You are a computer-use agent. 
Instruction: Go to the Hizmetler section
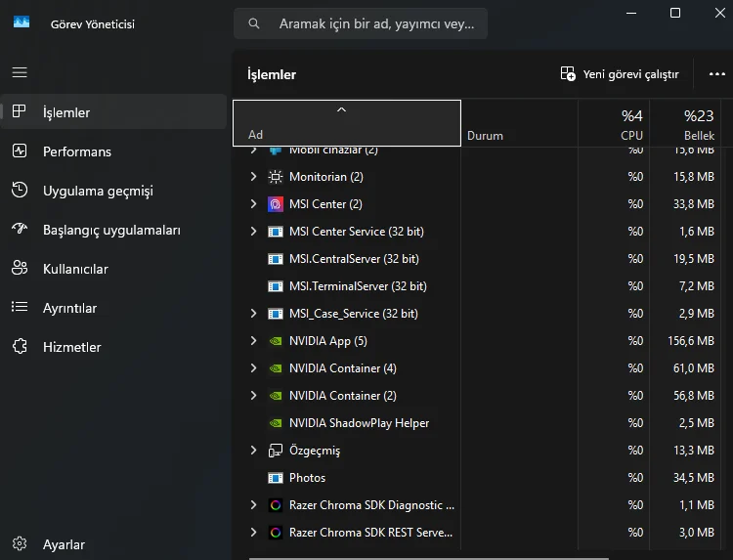tap(71, 347)
